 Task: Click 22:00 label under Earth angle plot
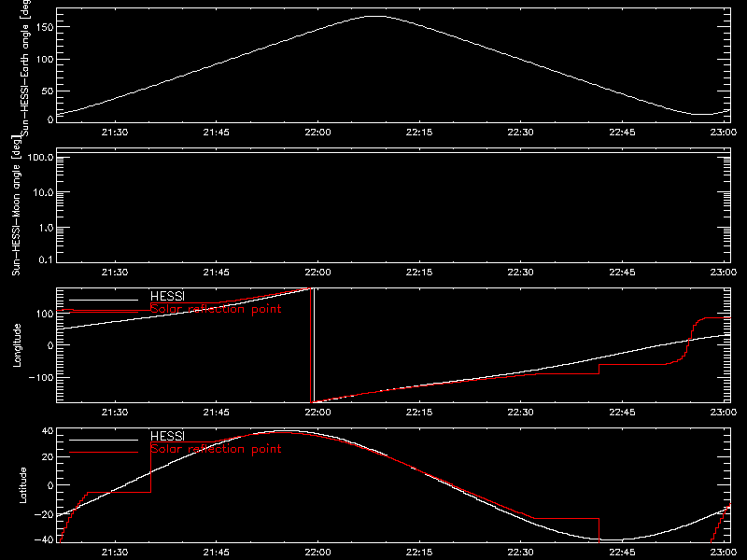(317, 133)
